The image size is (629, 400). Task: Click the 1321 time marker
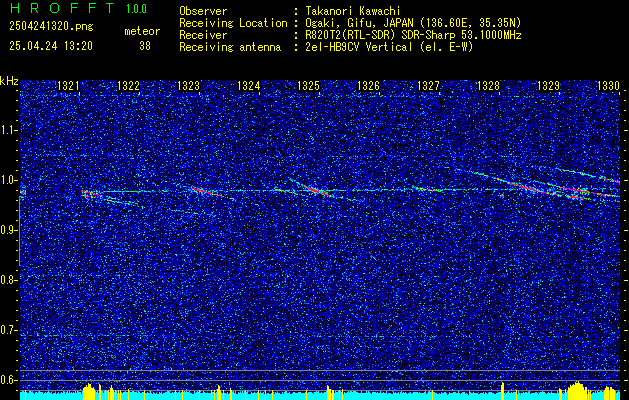pyautogui.click(x=68, y=86)
